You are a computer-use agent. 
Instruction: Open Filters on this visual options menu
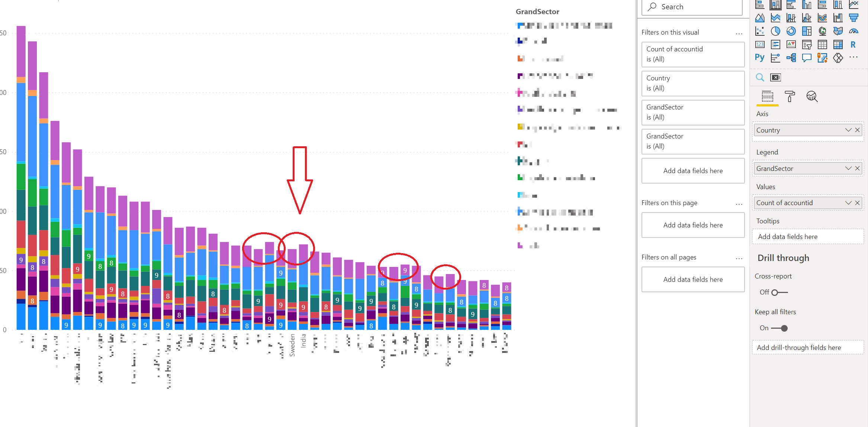point(739,34)
